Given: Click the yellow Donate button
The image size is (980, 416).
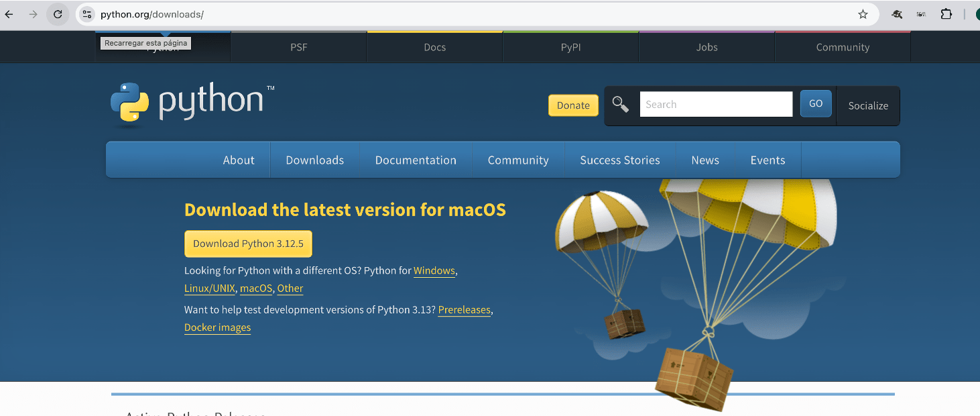Looking at the screenshot, I should pyautogui.click(x=573, y=105).
